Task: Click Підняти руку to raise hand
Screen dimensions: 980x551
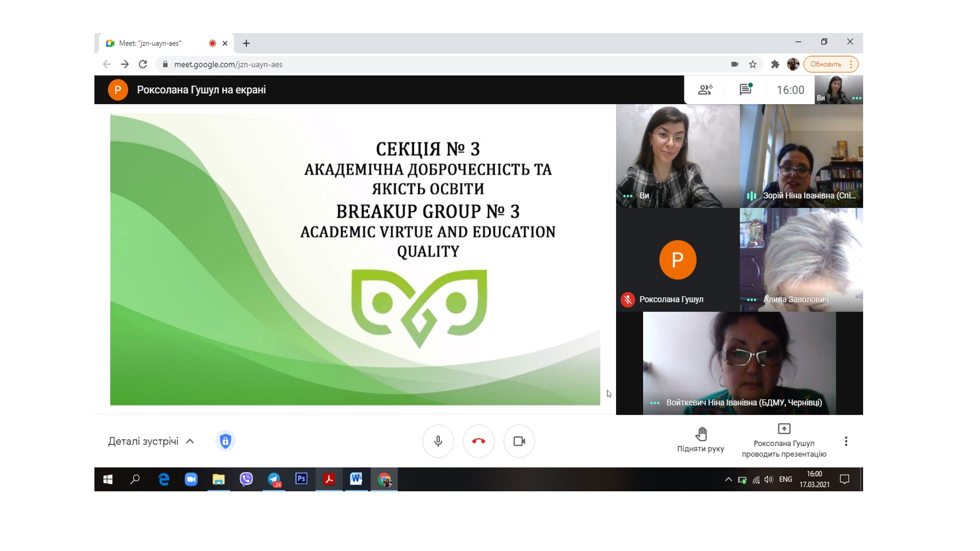Action: click(701, 440)
